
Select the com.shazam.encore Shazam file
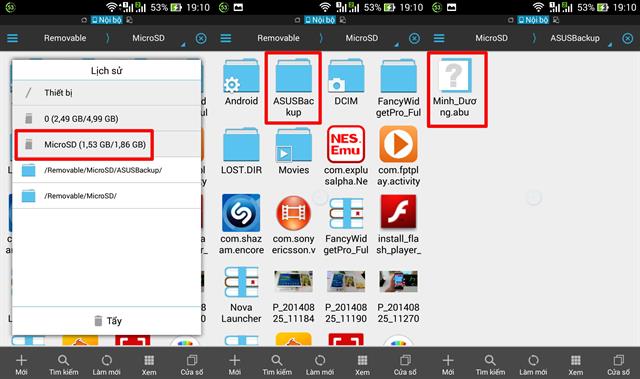coord(241,225)
